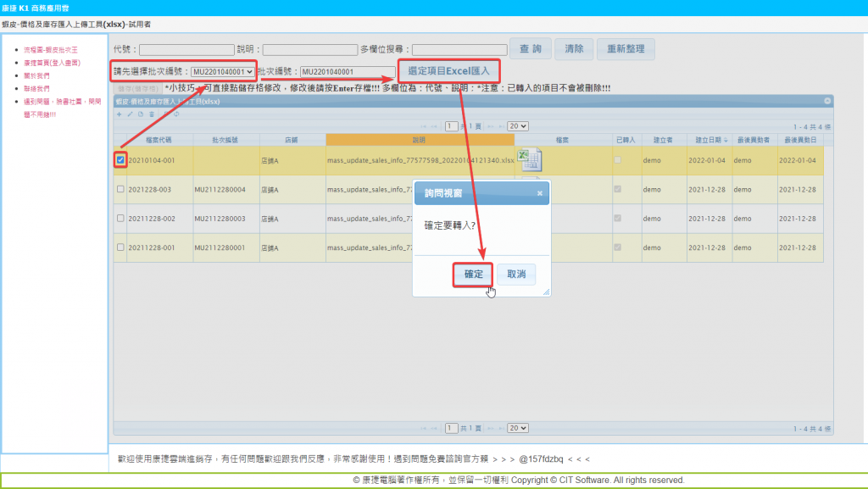Open 聯絡我們 link in the left sidebar

click(36, 88)
